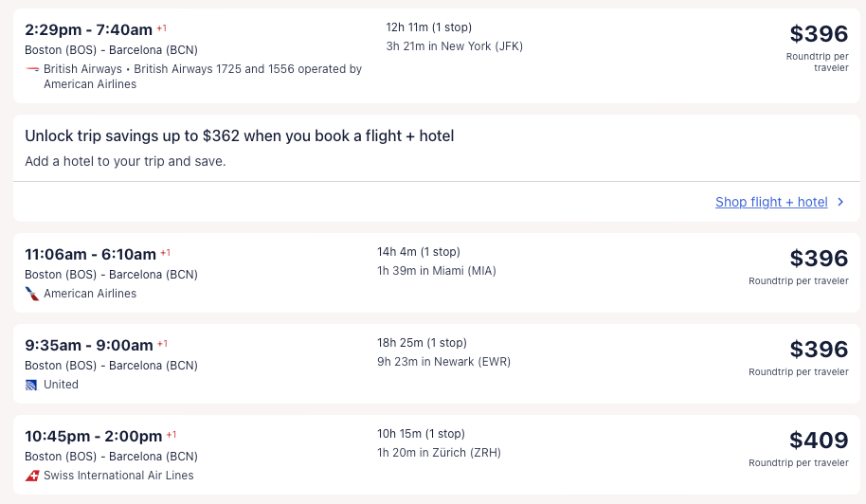Select the 10:45pm - 2:00pm Swiss flight
This screenshot has height=504, width=866.
[93, 436]
